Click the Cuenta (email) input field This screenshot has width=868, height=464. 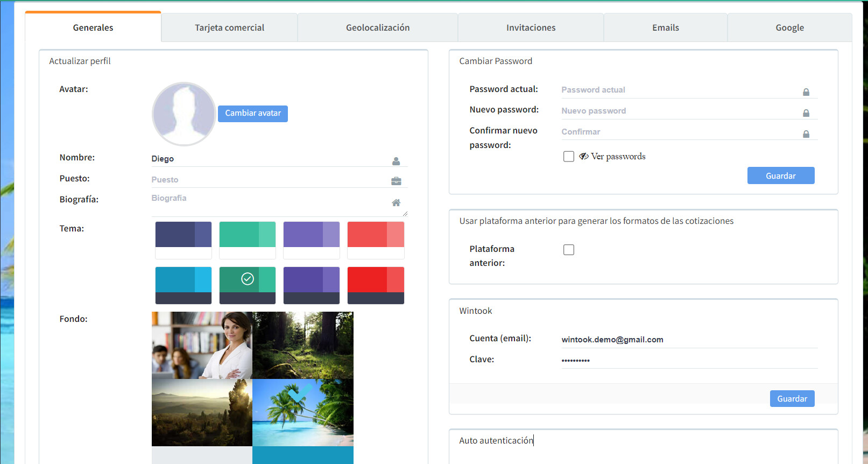point(689,339)
